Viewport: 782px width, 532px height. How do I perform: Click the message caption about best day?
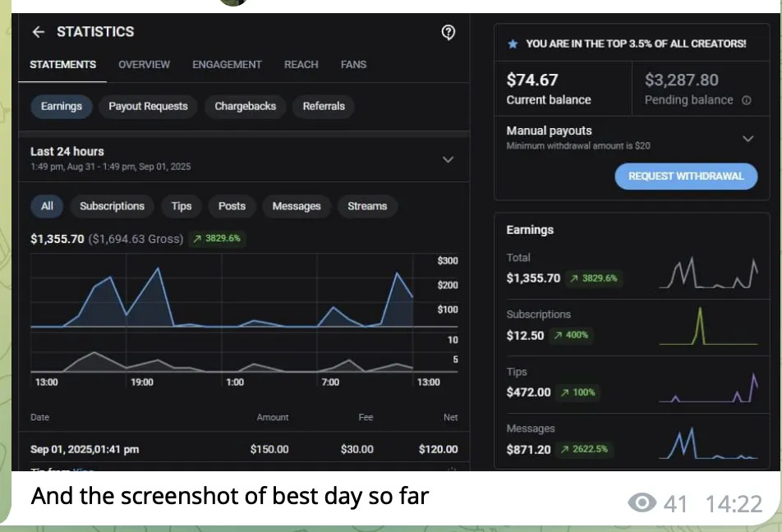click(x=230, y=496)
